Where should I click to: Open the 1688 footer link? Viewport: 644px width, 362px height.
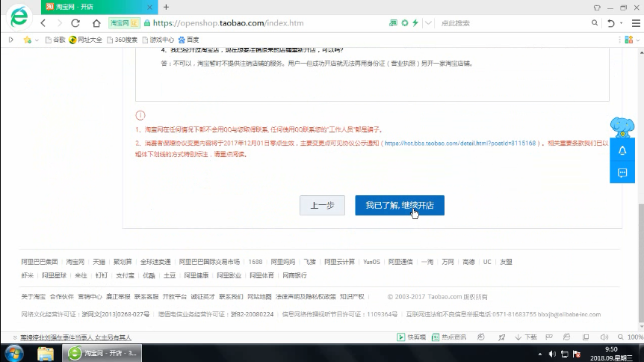255,262
